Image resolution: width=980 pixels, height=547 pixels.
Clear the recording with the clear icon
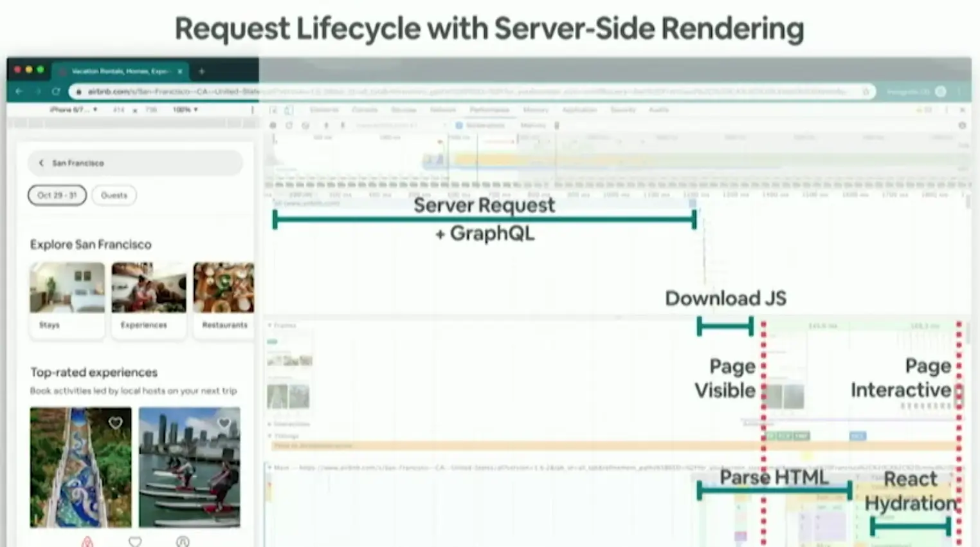pyautogui.click(x=305, y=125)
